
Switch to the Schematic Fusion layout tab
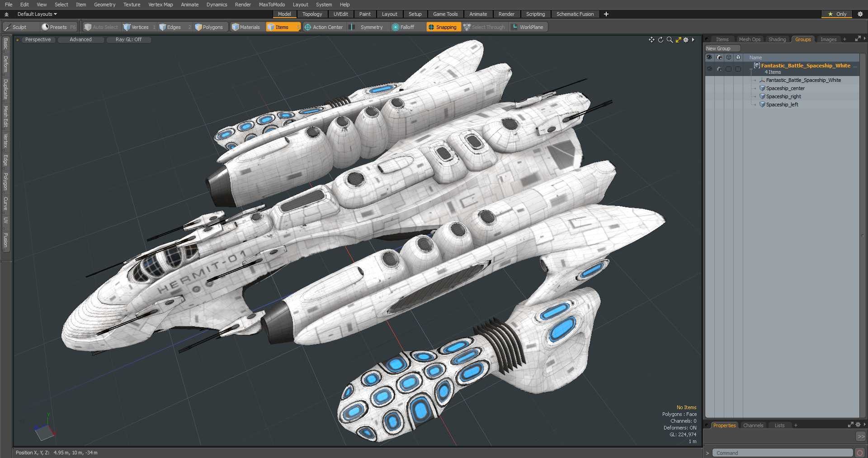click(x=575, y=14)
